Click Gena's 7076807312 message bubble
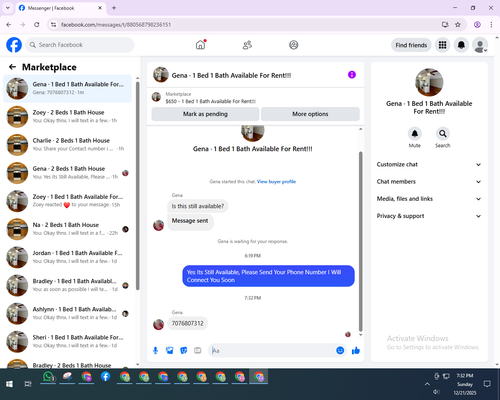 [x=188, y=323]
